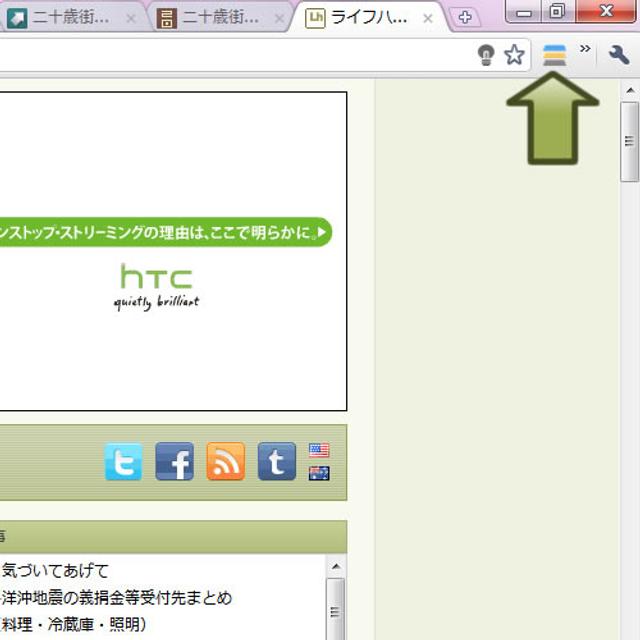The height and width of the screenshot is (640, 640).
Task: Open the 洋沖地震の義捐金等受付先まとめ link
Action: tap(116, 598)
